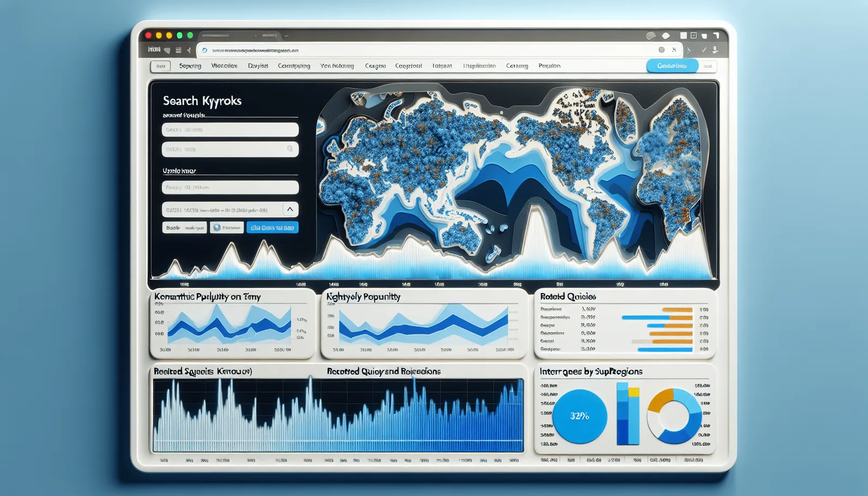This screenshot has width=868, height=496.
Task: Click the outlined square icon in title bar
Action: click(x=694, y=35)
